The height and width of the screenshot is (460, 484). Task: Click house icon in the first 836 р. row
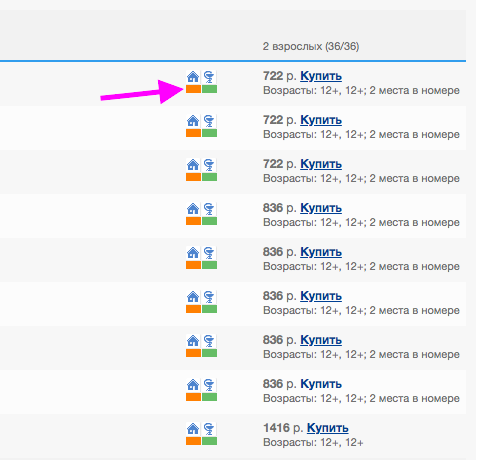(193, 209)
